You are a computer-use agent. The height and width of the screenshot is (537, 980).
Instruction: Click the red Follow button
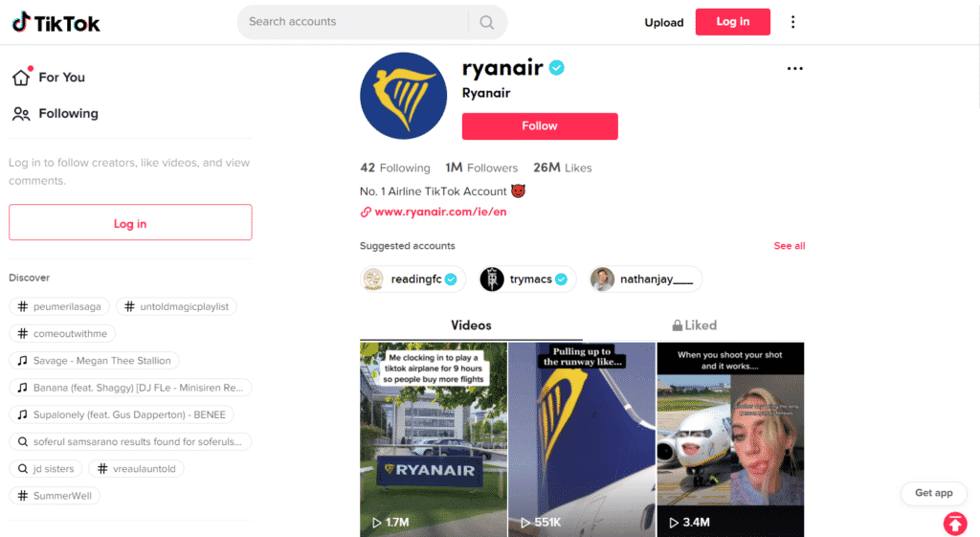click(x=540, y=126)
